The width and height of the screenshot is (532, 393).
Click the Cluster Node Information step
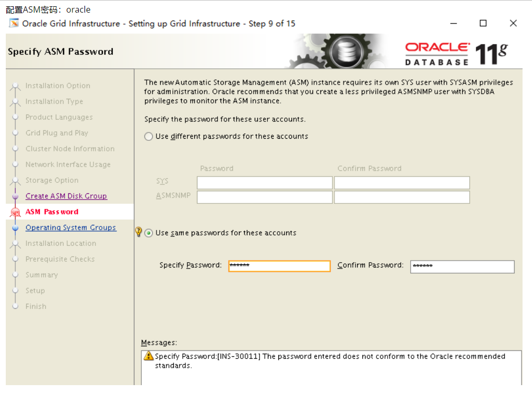[x=70, y=149]
